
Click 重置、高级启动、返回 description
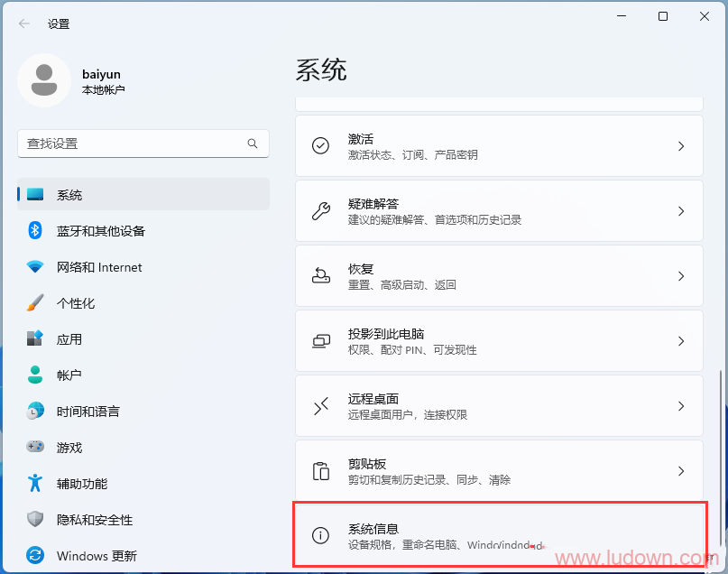(x=402, y=284)
